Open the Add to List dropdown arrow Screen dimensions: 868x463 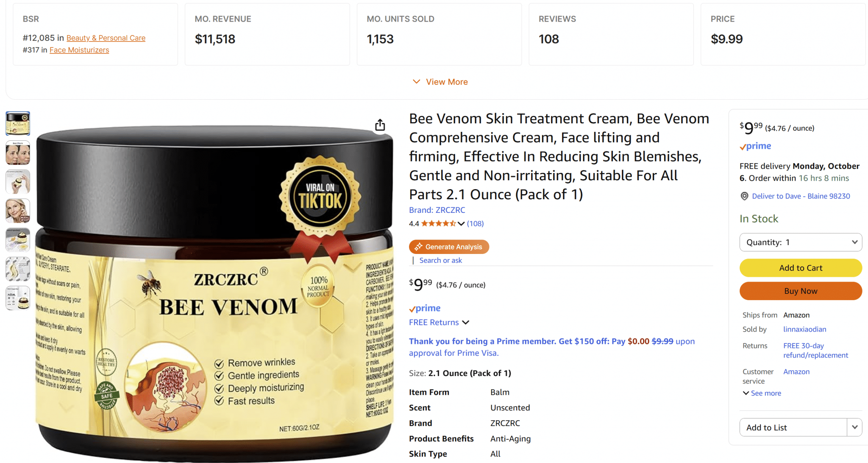tap(854, 427)
